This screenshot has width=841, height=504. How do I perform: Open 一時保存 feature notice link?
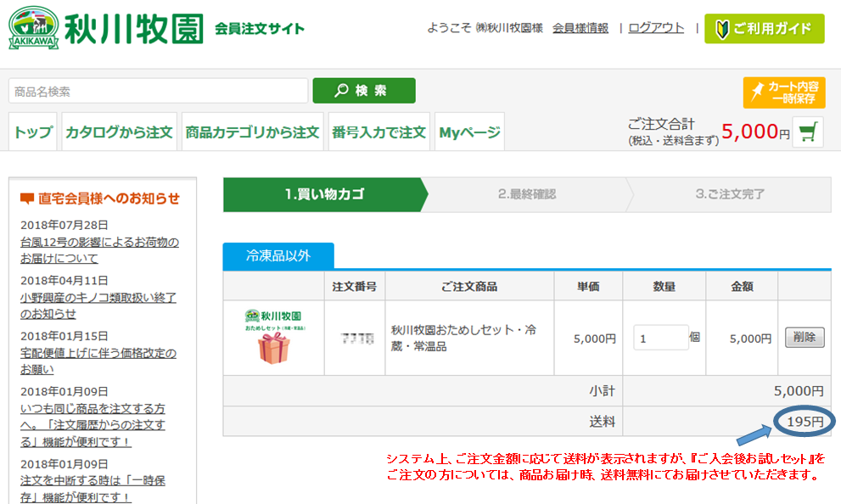tap(93, 489)
